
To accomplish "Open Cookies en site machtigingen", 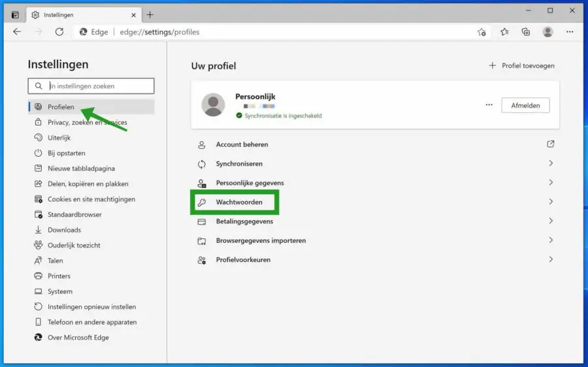I will coord(91,199).
